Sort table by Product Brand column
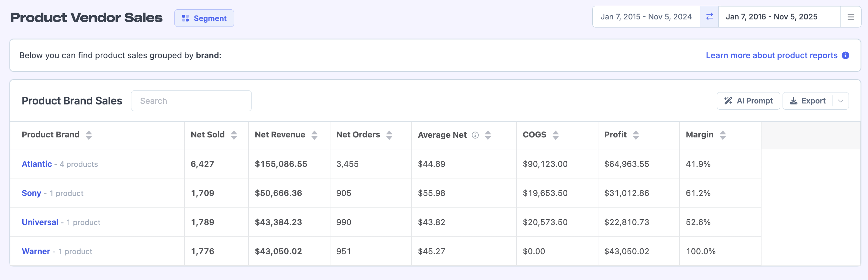 coord(89,135)
